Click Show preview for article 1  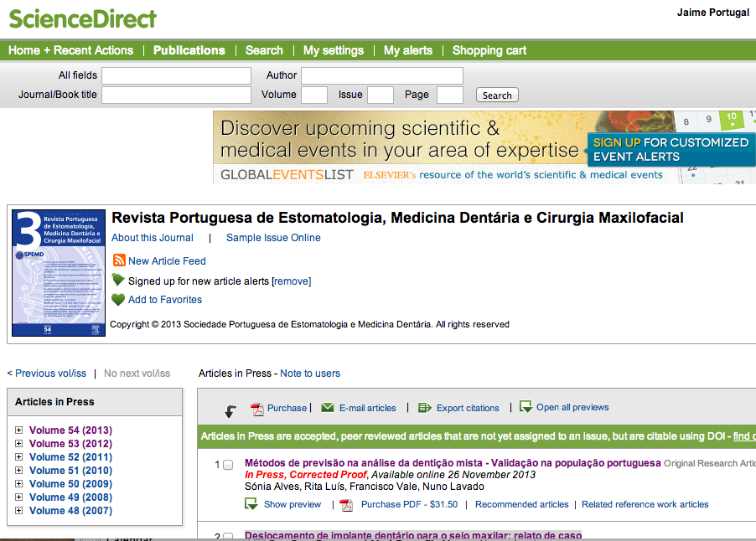point(293,504)
